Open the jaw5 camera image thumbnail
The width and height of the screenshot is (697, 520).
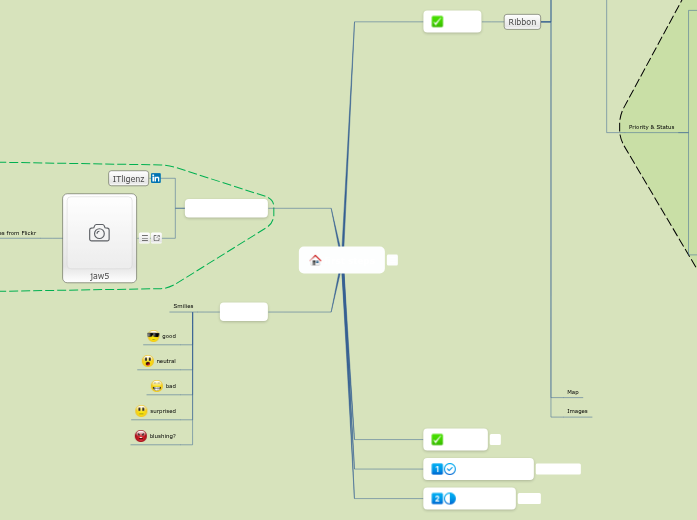[100, 233]
